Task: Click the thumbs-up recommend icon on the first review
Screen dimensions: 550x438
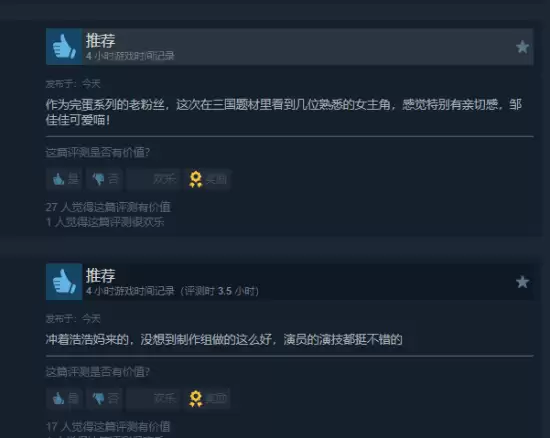Action: [64, 47]
